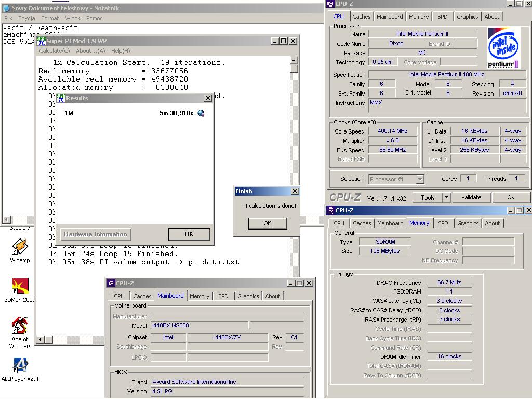Select SPD tab in CPU-Z Memory window

pyautogui.click(x=443, y=223)
